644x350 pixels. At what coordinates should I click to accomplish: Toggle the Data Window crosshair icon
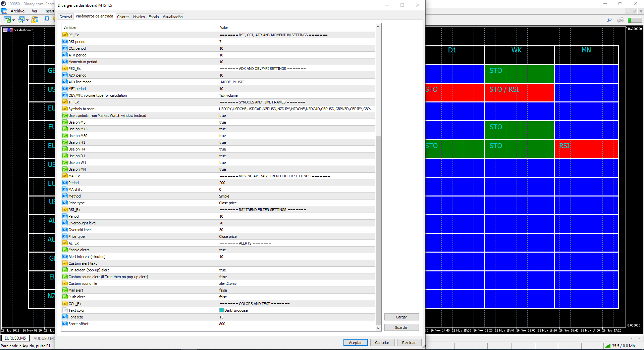[46, 20]
